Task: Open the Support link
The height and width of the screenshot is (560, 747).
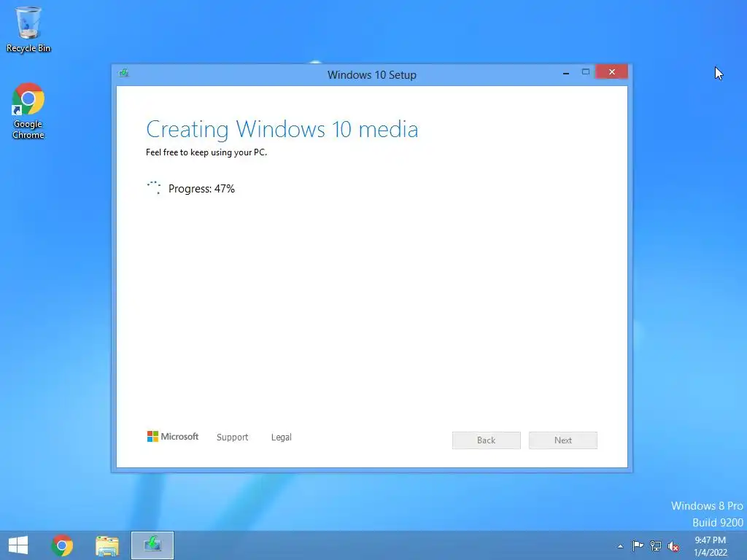Action: point(232,437)
